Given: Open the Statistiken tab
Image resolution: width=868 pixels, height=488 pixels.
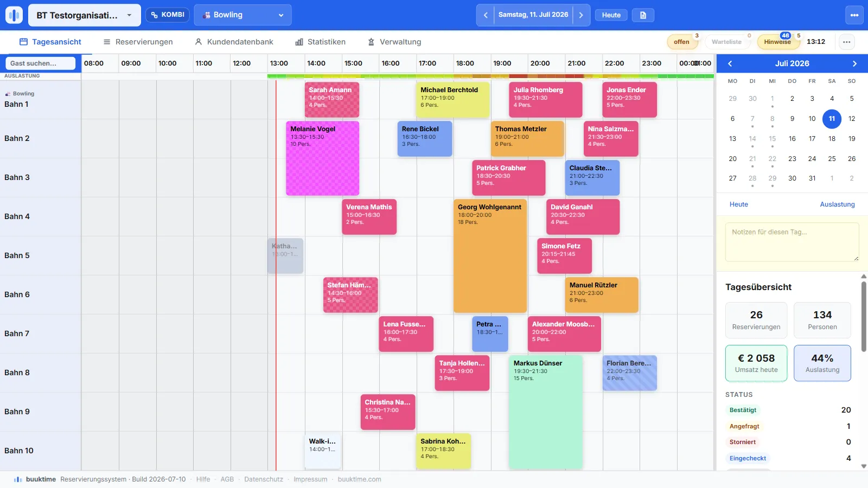Looking at the screenshot, I should [x=320, y=42].
